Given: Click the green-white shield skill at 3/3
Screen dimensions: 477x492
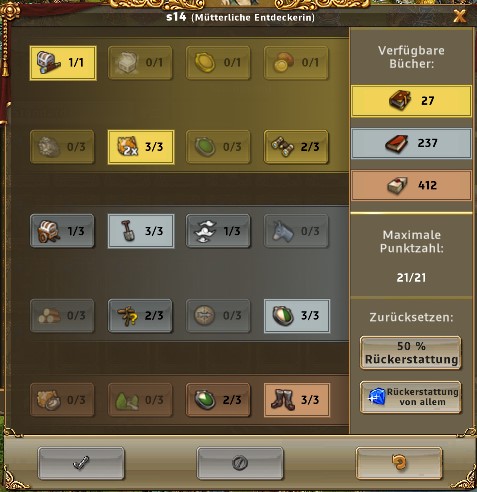Looking at the screenshot, I should [297, 315].
